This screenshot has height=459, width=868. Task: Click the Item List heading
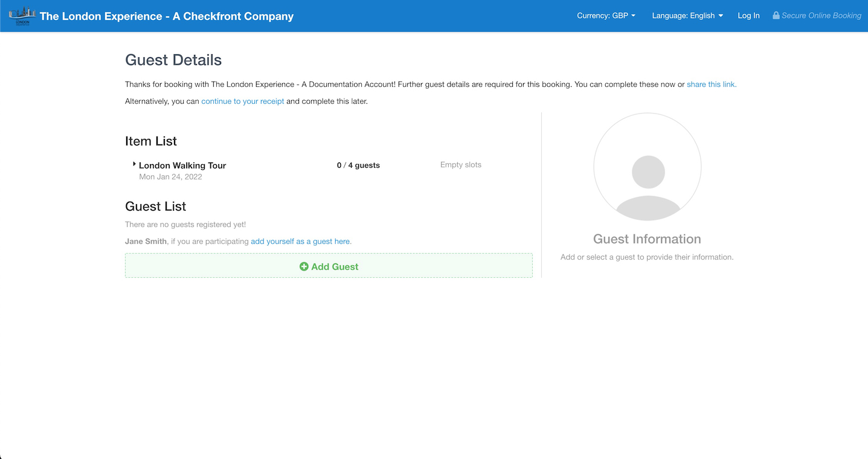point(151,141)
